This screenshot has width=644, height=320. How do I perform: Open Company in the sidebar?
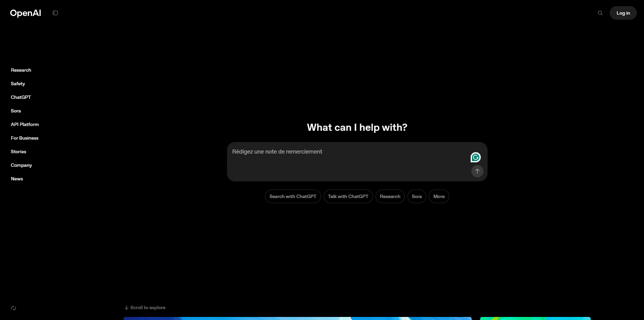(21, 165)
